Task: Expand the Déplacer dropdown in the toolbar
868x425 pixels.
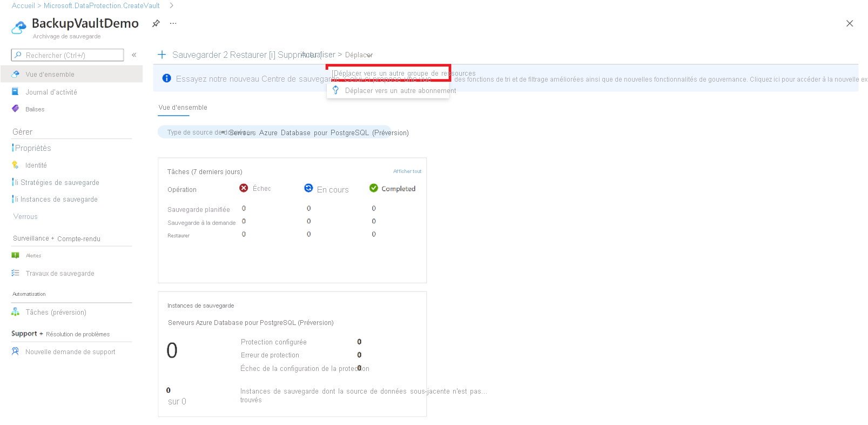Action: (359, 55)
